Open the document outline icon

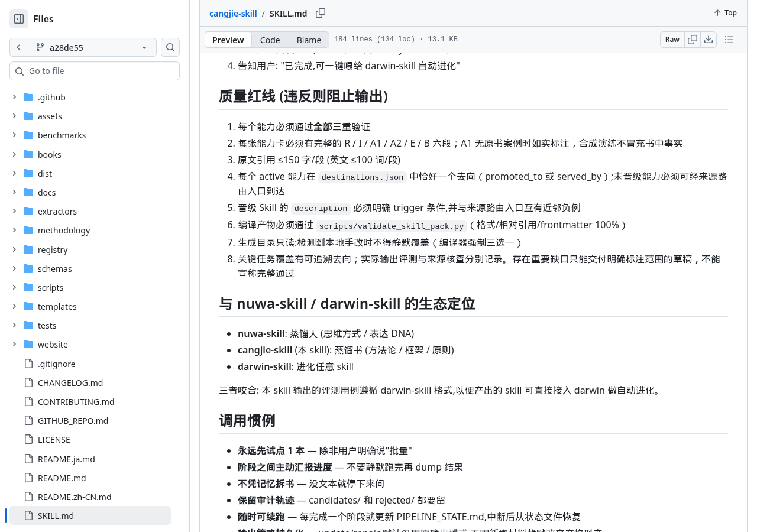pyautogui.click(x=729, y=40)
